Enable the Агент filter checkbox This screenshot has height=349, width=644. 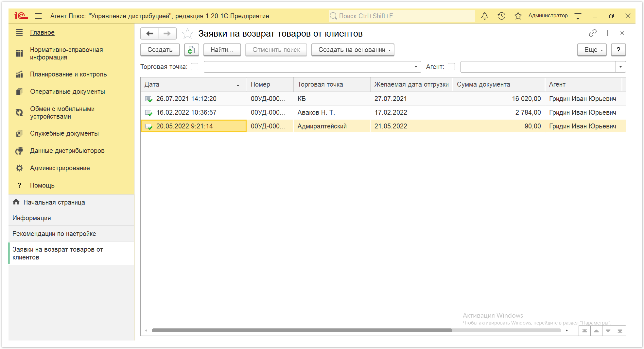pyautogui.click(x=451, y=67)
